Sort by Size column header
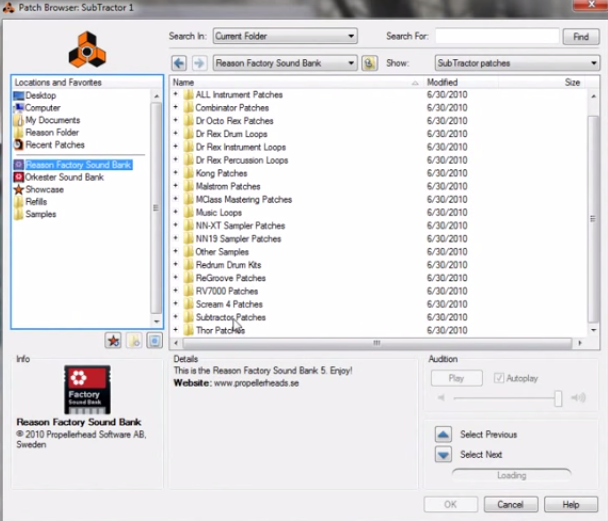Screen dimensions: 608x521 [542, 82]
